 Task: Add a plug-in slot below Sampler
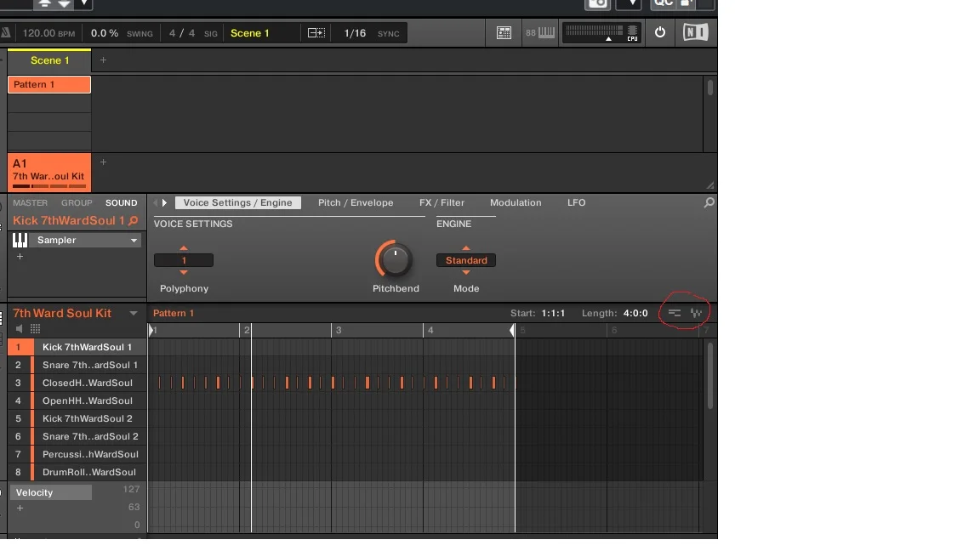[x=20, y=256]
